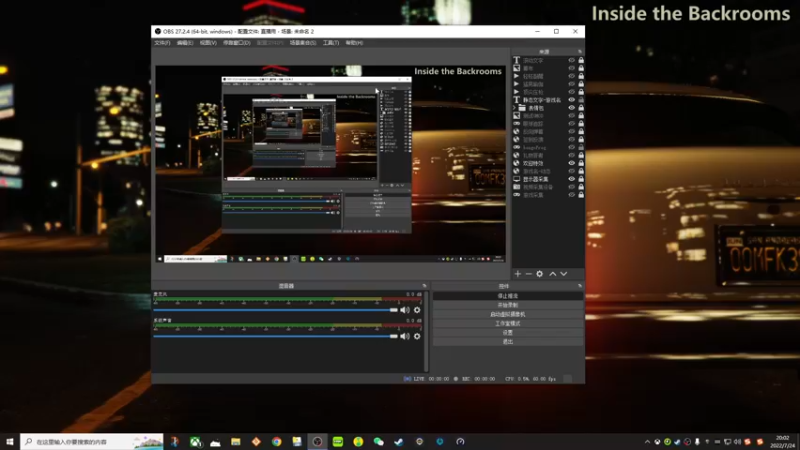This screenshot has height=450, width=800.
Task: Open the 文件(F) menu
Action: point(162,43)
